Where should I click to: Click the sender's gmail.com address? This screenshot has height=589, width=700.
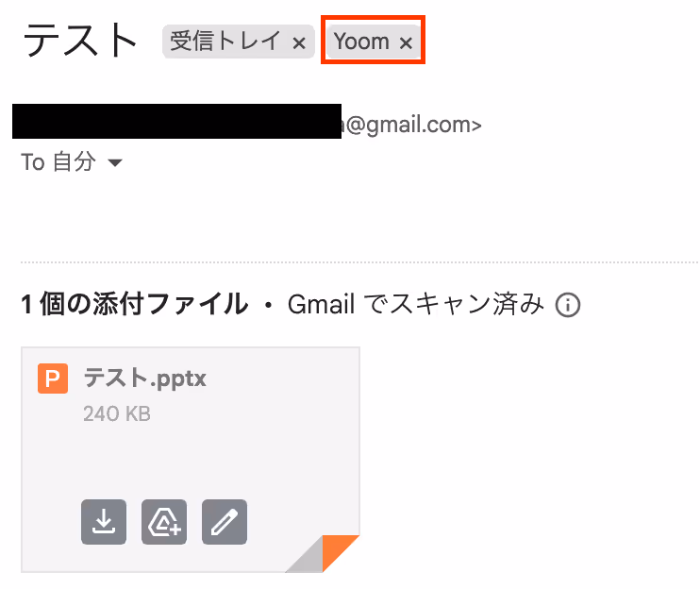click(411, 125)
